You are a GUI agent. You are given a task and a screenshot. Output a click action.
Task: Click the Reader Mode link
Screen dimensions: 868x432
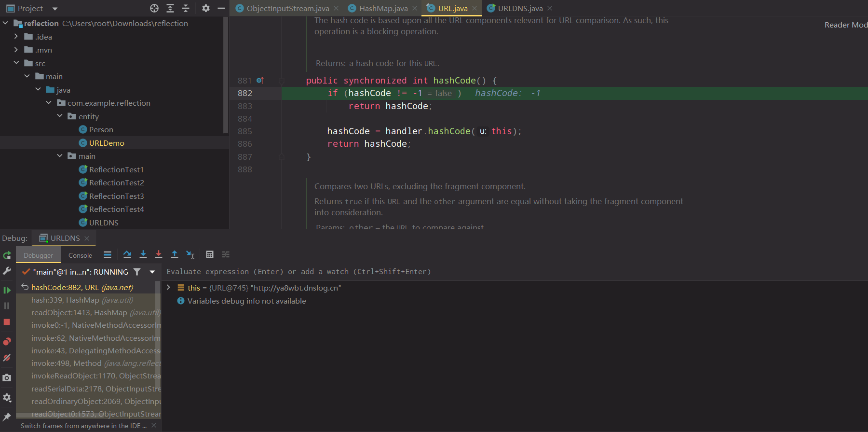(x=846, y=25)
